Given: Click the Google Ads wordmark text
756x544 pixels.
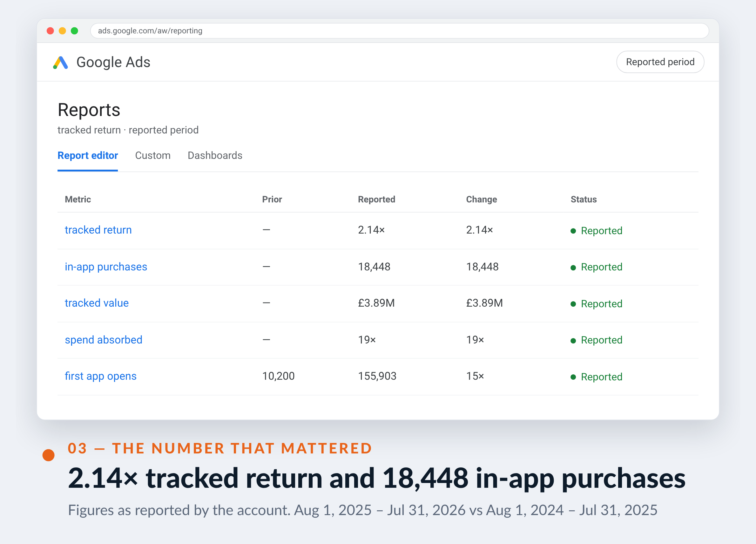Looking at the screenshot, I should pos(113,62).
